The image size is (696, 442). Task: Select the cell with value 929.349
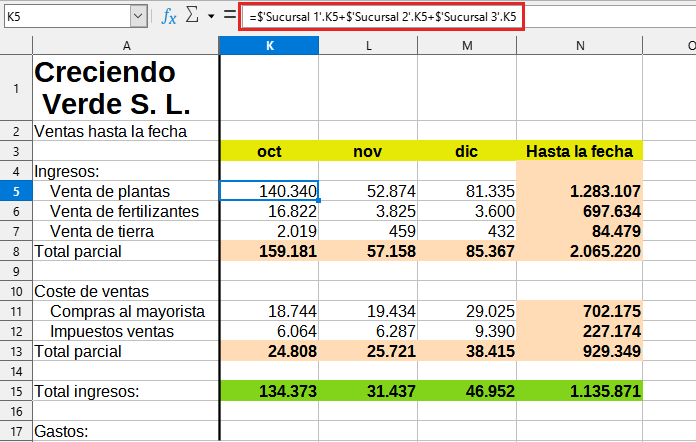tap(580, 351)
